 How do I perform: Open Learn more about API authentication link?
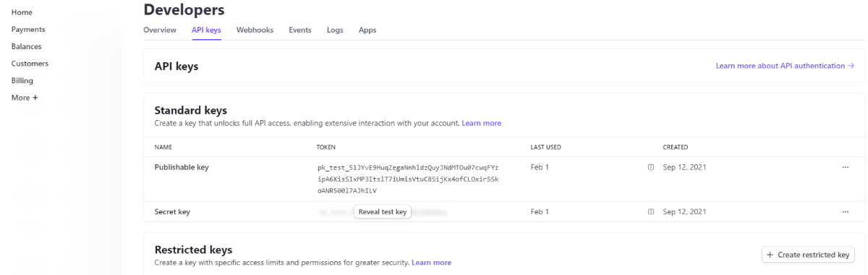click(785, 66)
